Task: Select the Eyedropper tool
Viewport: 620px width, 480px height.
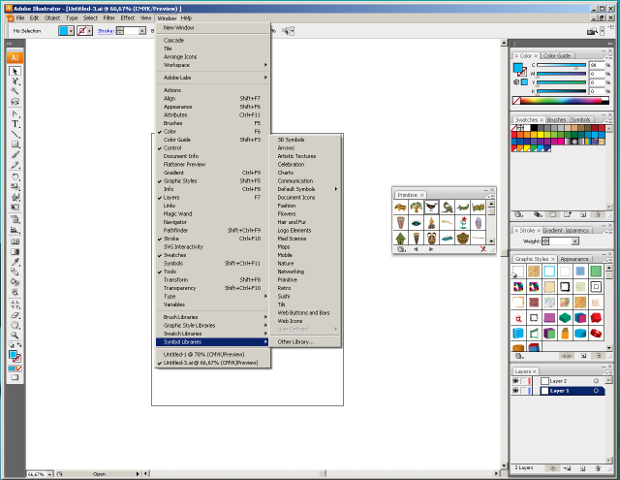Action: coord(15,262)
